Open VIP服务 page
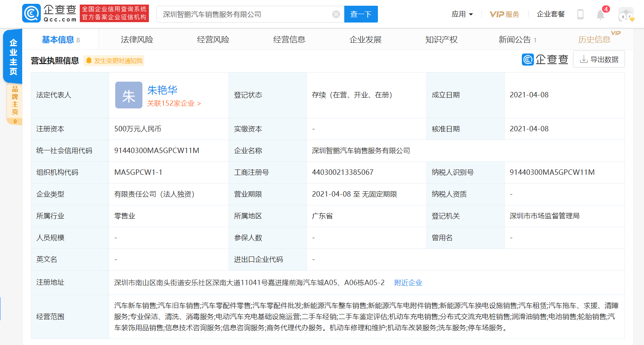The width and height of the screenshot is (644, 345). pos(504,14)
